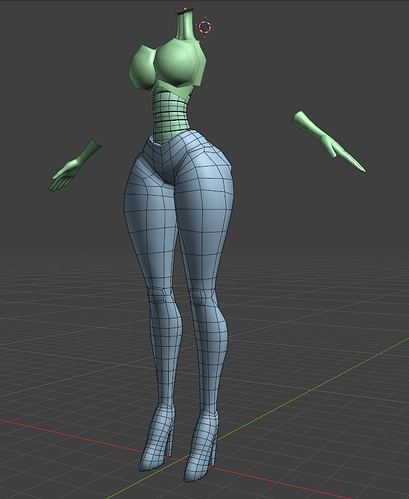
Task: Select the green open-palm hand mesh
Action: point(75,165)
